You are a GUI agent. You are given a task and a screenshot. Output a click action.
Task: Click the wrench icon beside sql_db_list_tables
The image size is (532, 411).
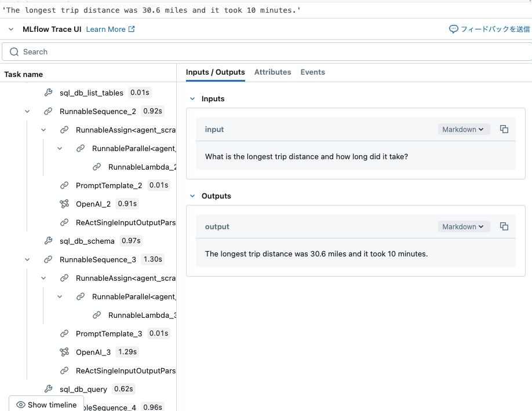[48, 93]
